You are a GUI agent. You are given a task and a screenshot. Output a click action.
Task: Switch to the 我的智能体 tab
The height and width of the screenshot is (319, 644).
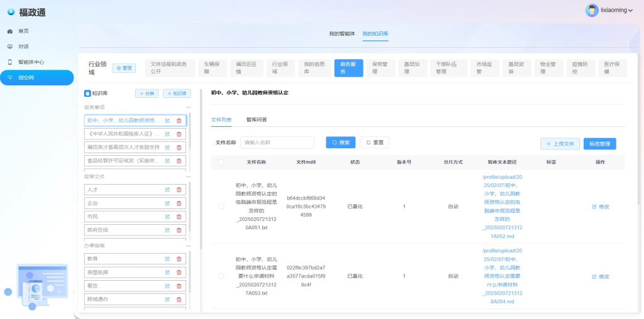[342, 33]
